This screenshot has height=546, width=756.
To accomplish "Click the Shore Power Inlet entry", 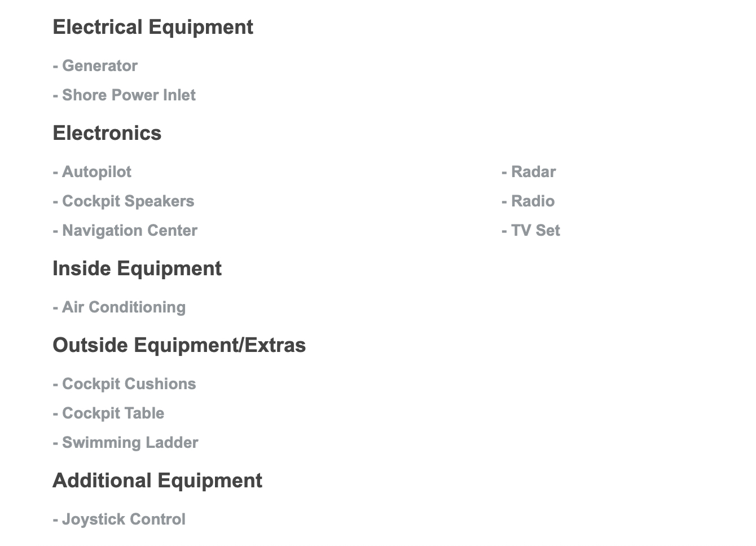I will click(129, 95).
